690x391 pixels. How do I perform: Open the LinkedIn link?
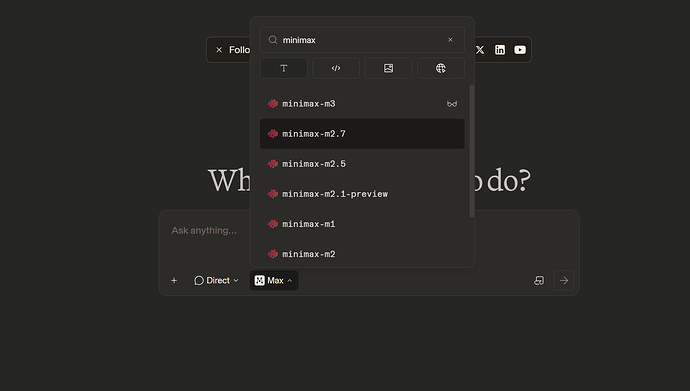point(500,50)
